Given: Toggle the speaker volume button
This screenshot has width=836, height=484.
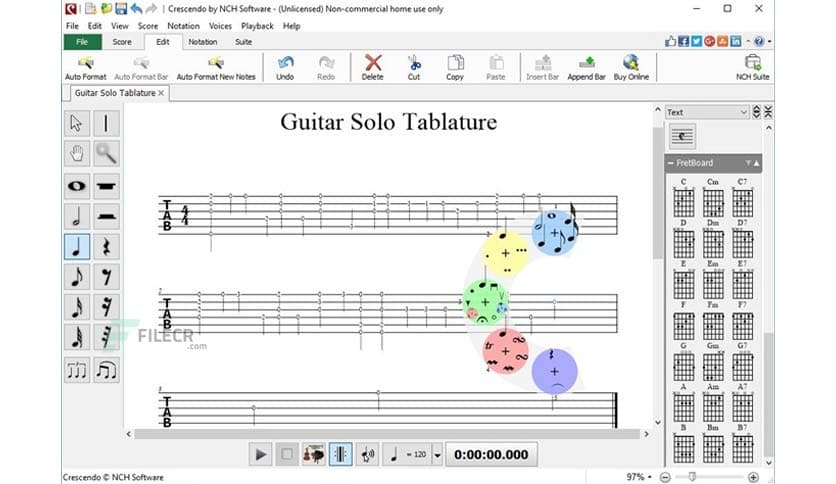Looking at the screenshot, I should 367,454.
